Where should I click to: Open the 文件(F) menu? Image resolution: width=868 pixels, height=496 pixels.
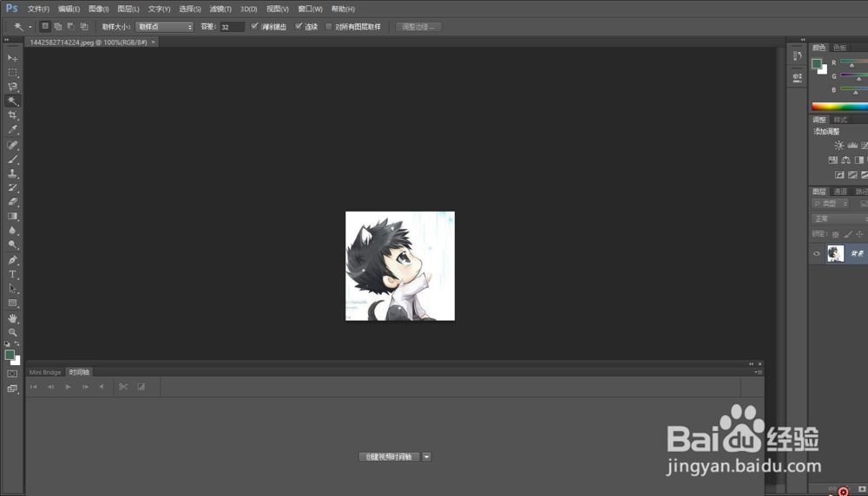38,9
